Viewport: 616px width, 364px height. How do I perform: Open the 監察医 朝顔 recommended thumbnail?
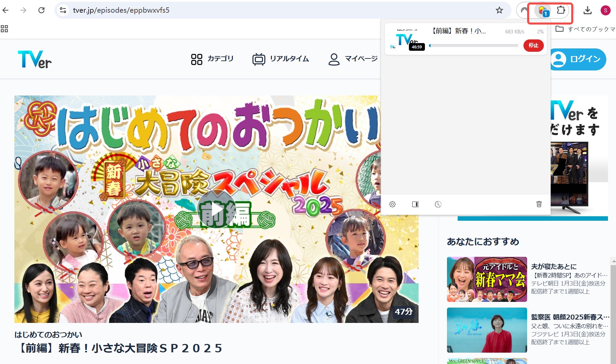487,330
